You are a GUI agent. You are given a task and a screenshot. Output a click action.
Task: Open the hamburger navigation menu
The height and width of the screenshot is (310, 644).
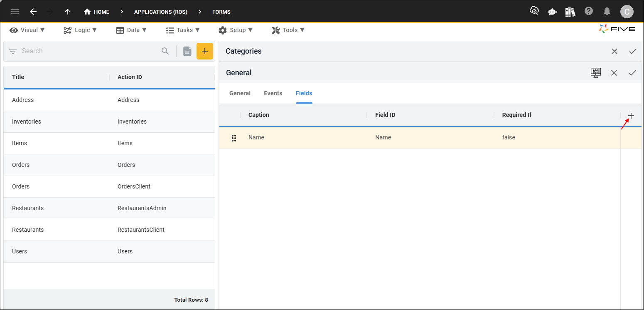tap(15, 12)
